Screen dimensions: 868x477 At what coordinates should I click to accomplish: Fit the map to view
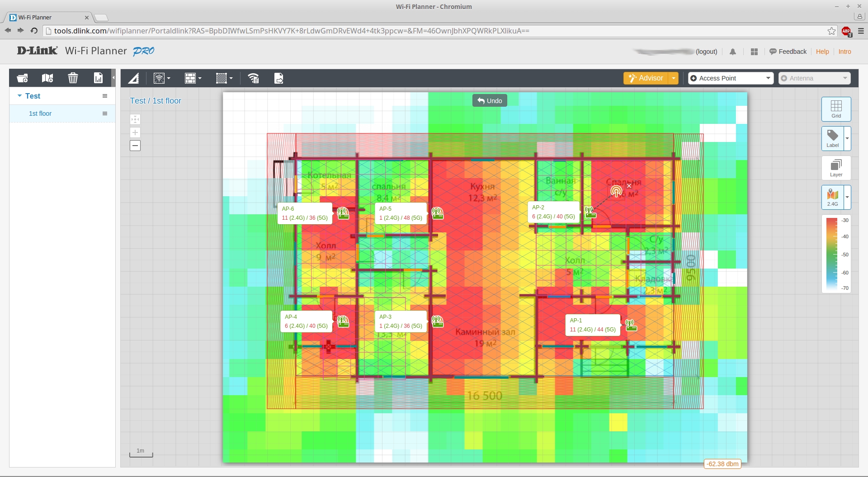135,119
